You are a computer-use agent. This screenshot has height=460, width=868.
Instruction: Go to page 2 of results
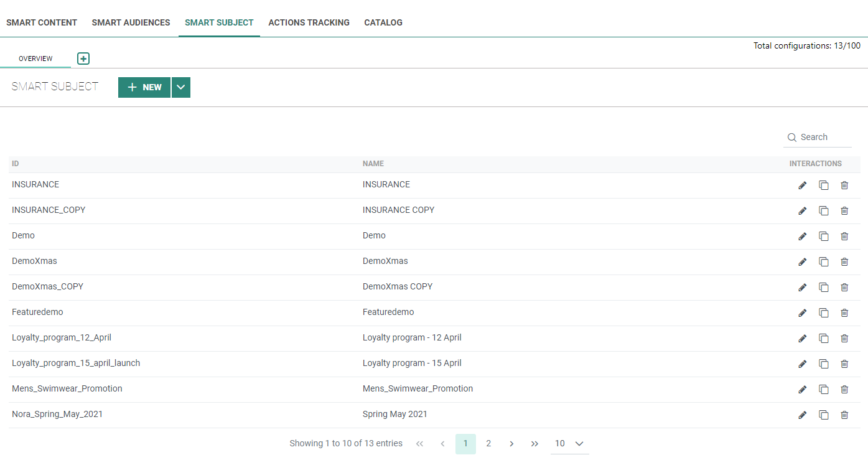pos(488,444)
